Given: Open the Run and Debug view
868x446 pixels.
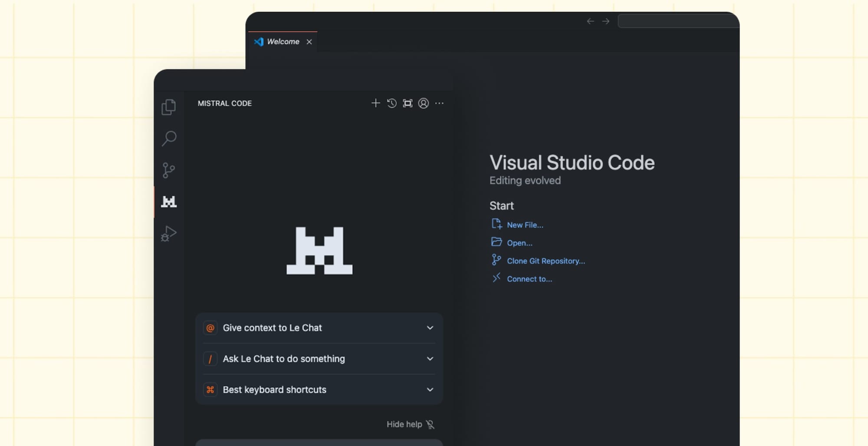Looking at the screenshot, I should (x=169, y=233).
